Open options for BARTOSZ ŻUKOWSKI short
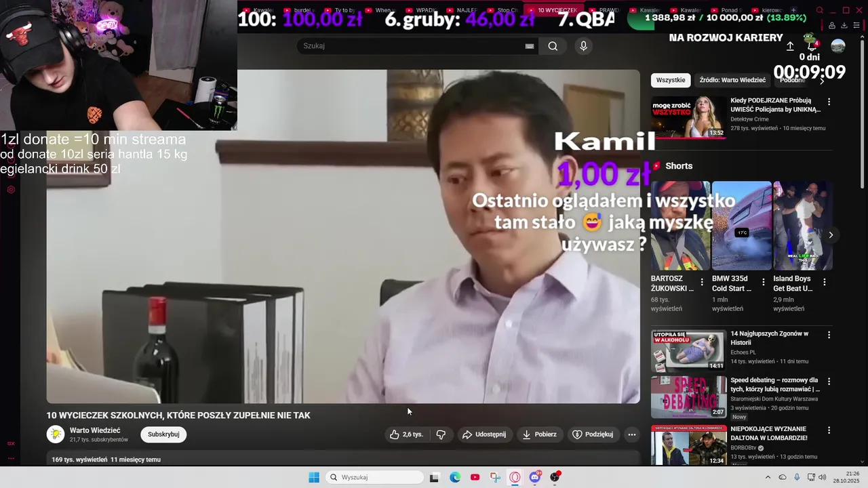Screen dimensions: 868x488 coord(702,282)
